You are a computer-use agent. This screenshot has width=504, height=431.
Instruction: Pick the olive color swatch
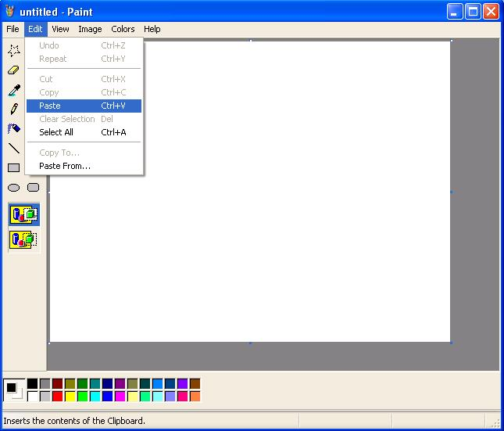tap(70, 384)
